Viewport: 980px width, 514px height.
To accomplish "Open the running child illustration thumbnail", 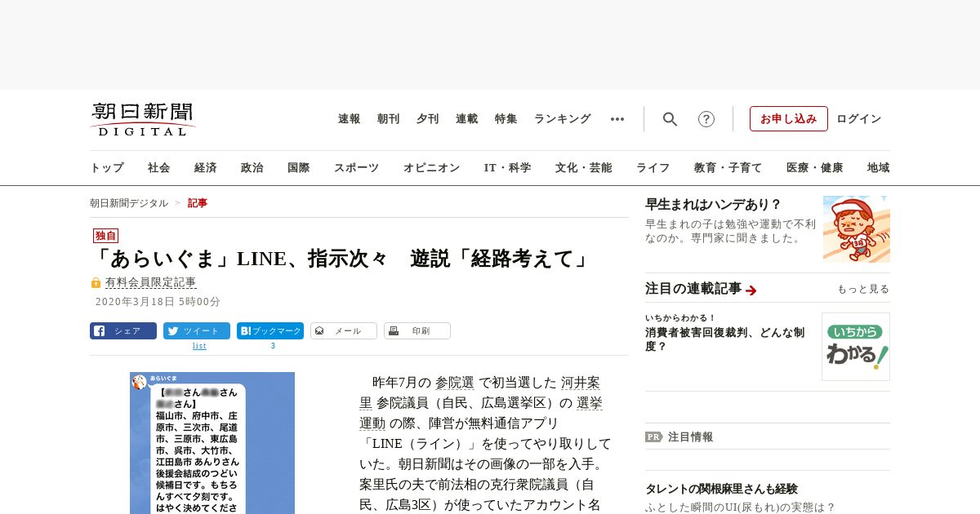I will click(857, 229).
